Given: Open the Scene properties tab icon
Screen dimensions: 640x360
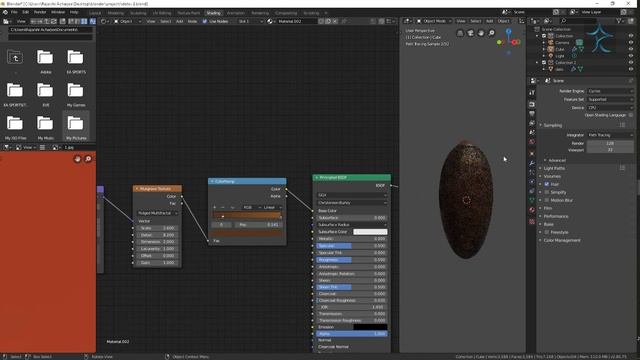Looking at the screenshot, I should [532, 132].
